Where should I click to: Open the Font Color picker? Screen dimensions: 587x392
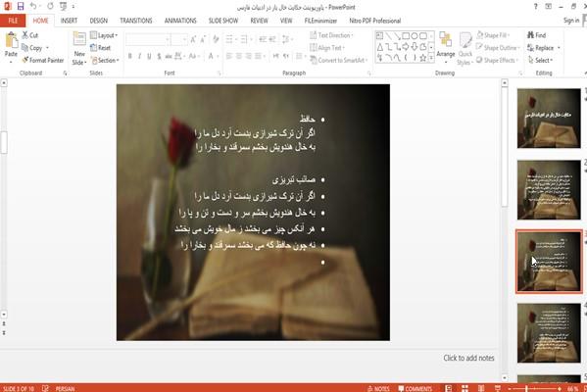point(213,56)
